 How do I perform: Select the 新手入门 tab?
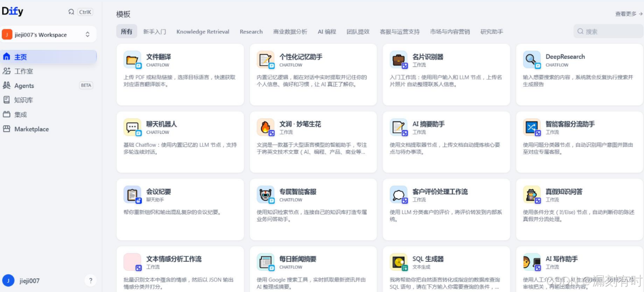click(155, 32)
